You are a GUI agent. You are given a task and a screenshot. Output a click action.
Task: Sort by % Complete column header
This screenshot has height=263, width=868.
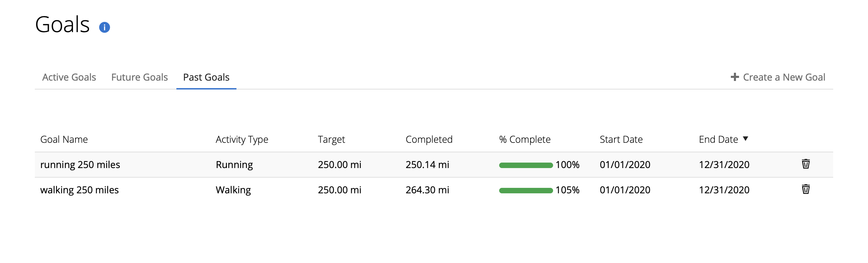[x=524, y=139]
